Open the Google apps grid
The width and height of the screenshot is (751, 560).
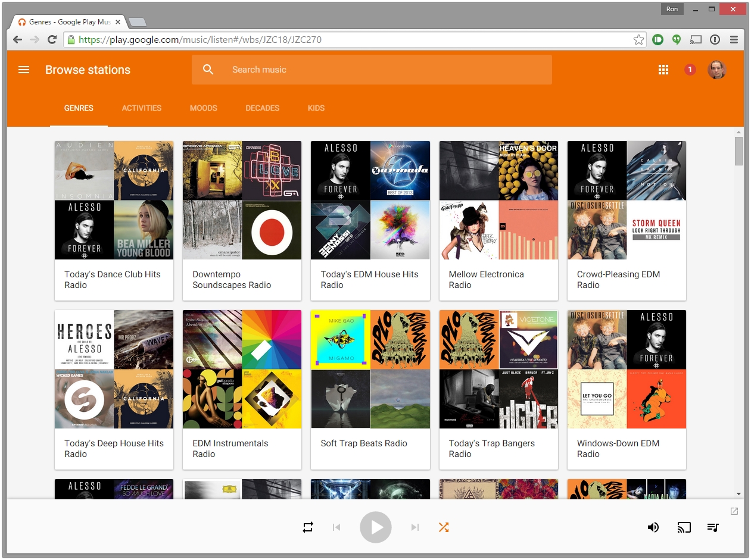pyautogui.click(x=663, y=70)
